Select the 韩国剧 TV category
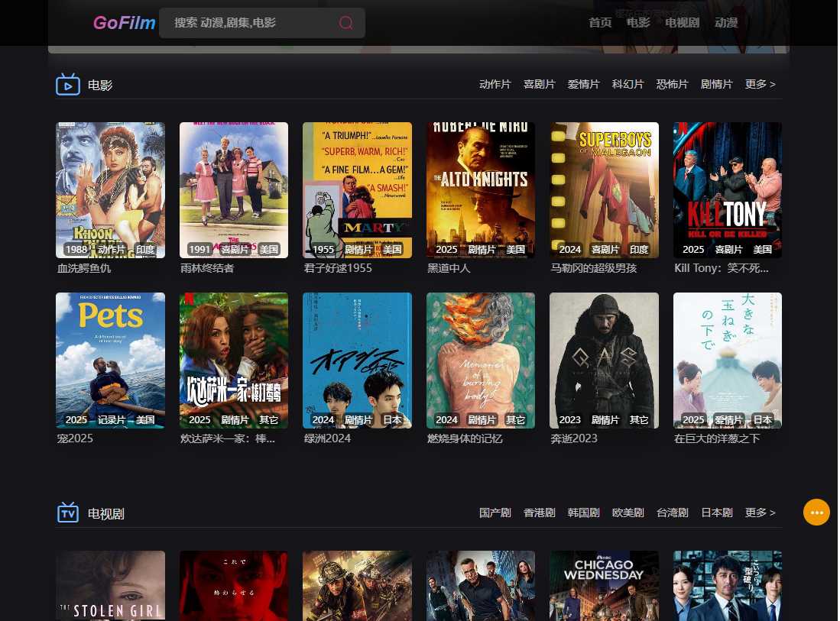 pyautogui.click(x=583, y=513)
